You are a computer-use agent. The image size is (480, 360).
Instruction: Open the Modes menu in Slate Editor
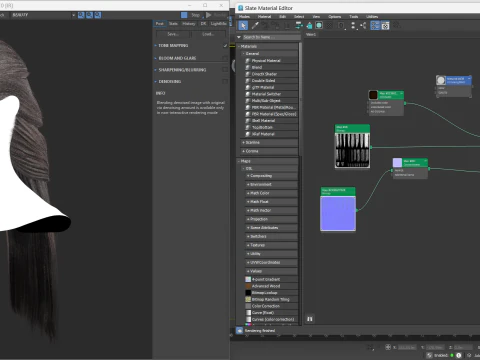(x=244, y=17)
